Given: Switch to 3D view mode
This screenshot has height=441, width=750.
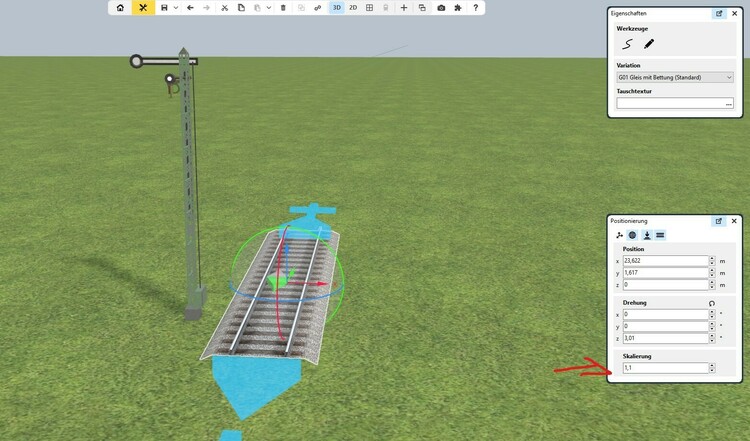Looking at the screenshot, I should coord(337,8).
